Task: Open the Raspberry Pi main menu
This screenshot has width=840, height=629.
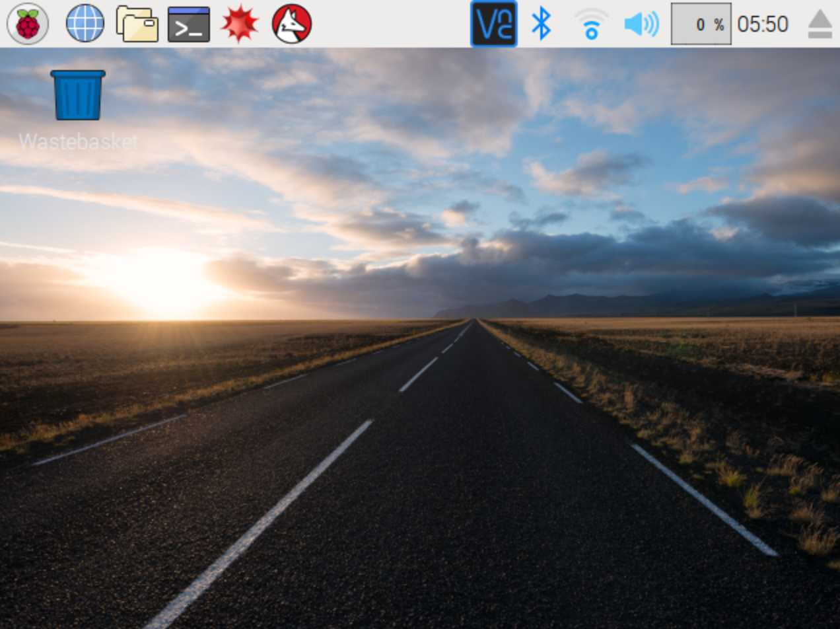Action: (27, 24)
